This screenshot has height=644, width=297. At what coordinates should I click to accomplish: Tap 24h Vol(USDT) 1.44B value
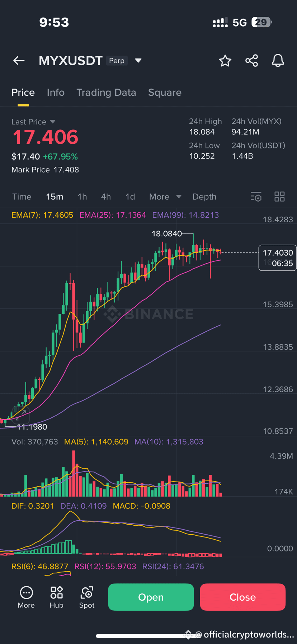(242, 156)
